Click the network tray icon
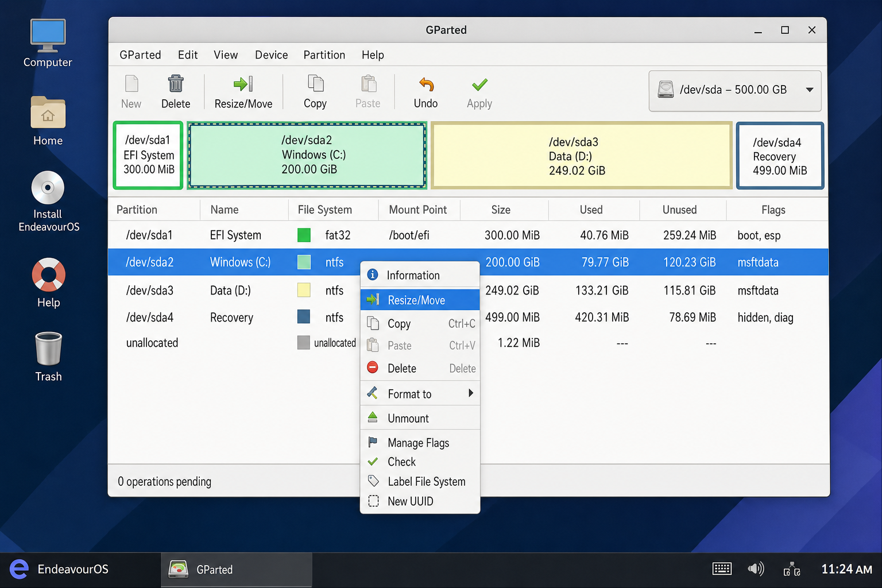 click(792, 569)
